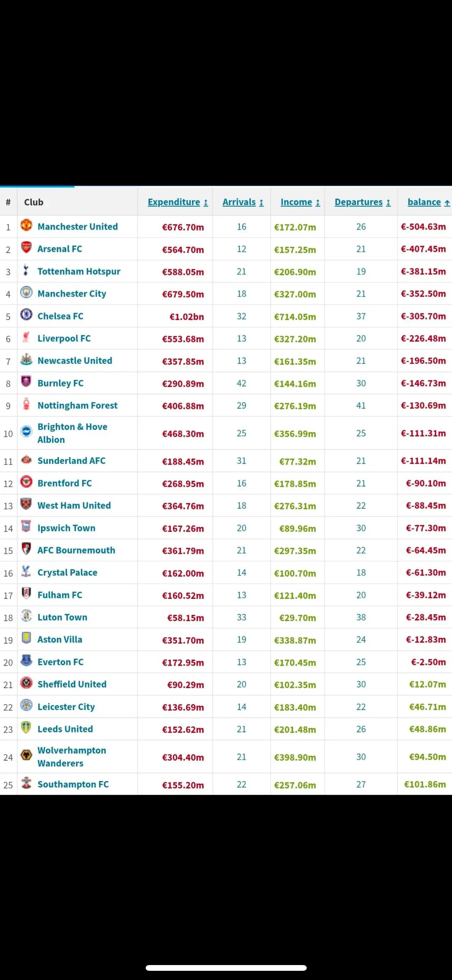
Task: Click the Brentford FC club crest
Action: pyautogui.click(x=26, y=482)
